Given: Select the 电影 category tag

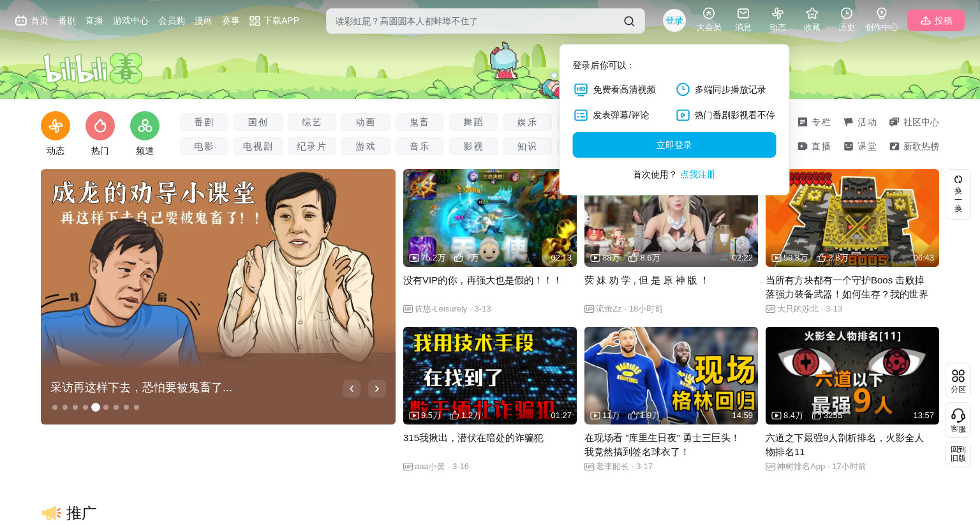Looking at the screenshot, I should pos(204,146).
